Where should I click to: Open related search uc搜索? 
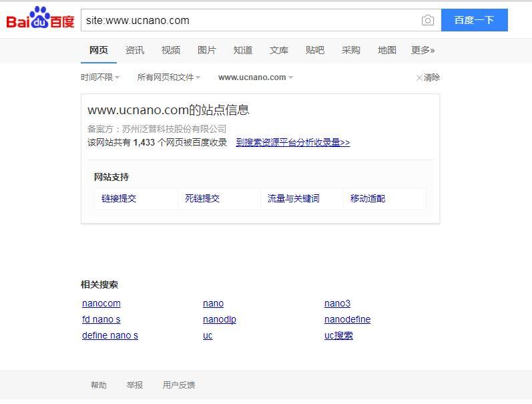(x=338, y=335)
